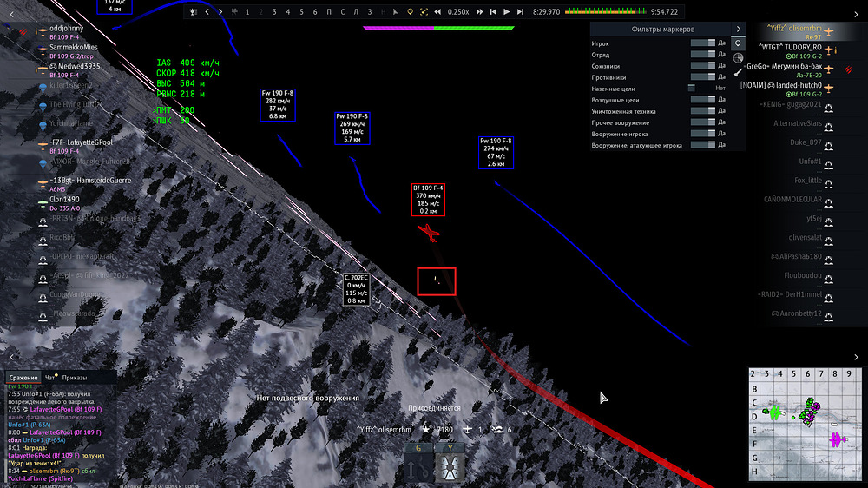Click the Fw 190 F-8 marker at 6.8 км
The height and width of the screenshot is (488, 868).
click(278, 105)
